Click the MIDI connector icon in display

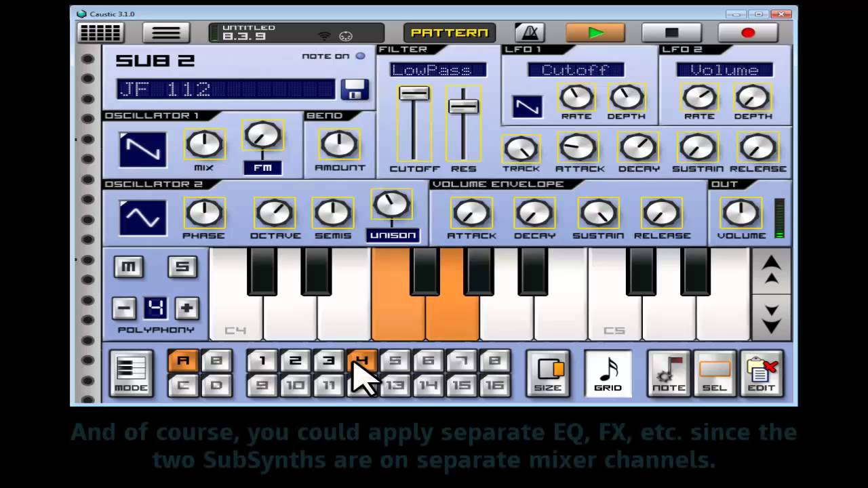[345, 35]
